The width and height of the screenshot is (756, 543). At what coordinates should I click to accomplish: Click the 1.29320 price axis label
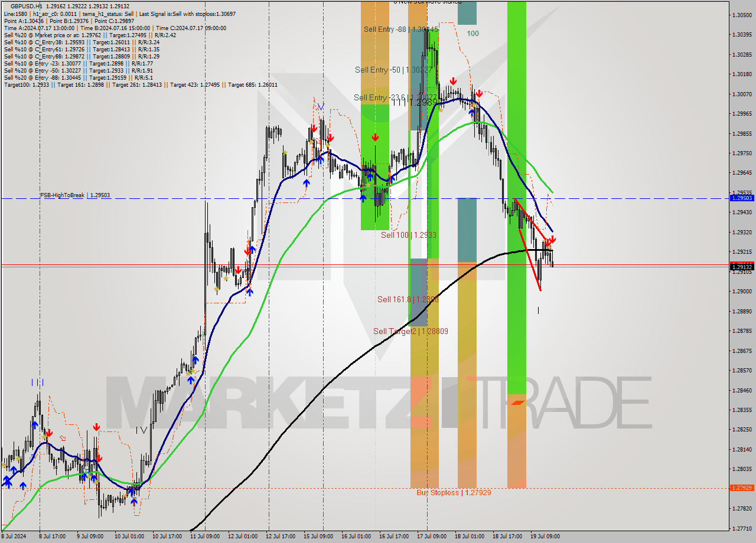[x=742, y=232]
